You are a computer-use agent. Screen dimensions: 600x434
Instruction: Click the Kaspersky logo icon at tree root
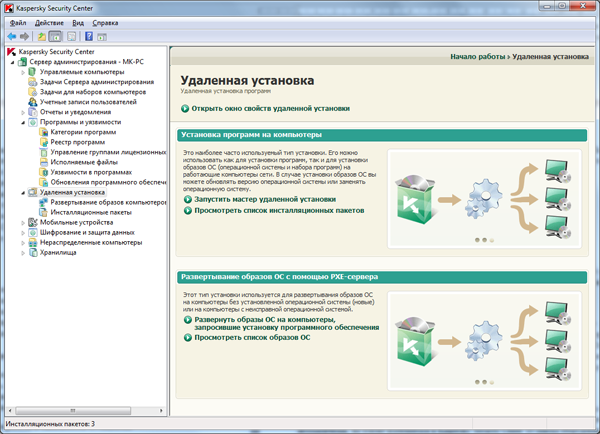pyautogui.click(x=11, y=52)
